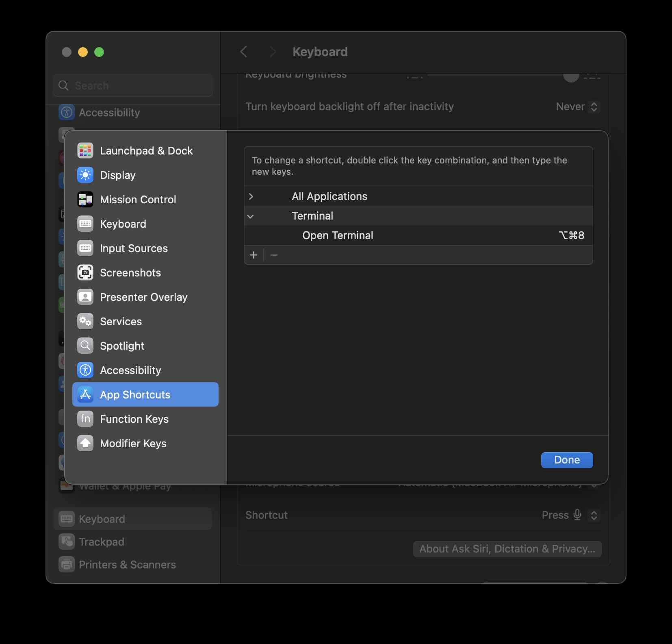Select the Services gear icon
672x644 pixels.
pyautogui.click(x=85, y=321)
